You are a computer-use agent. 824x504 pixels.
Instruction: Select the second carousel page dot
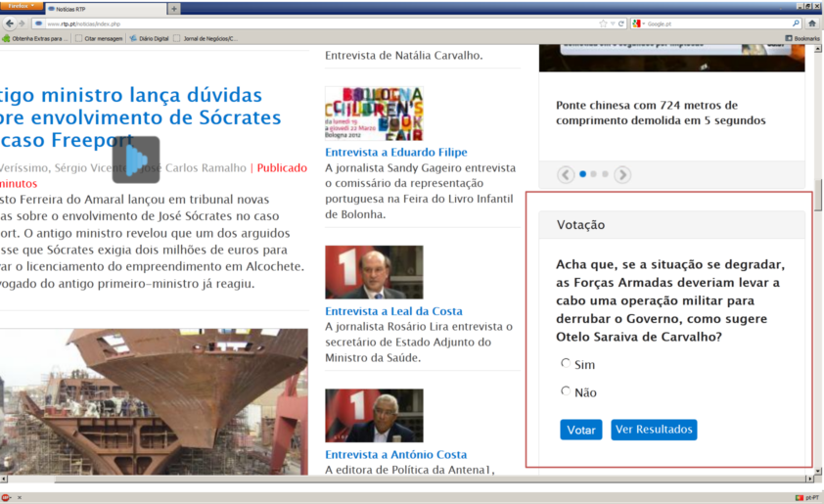point(594,174)
